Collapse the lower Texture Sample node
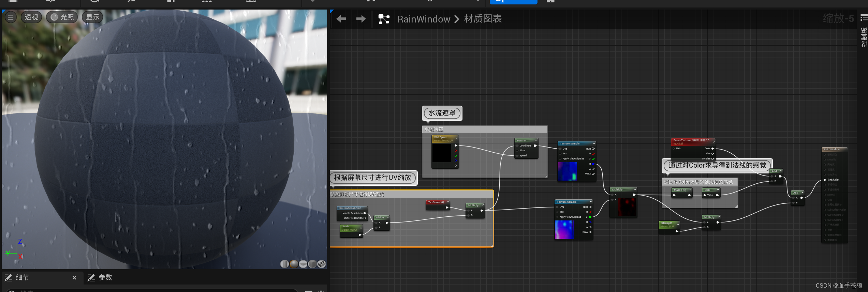This screenshot has height=292, width=868. tap(591, 202)
